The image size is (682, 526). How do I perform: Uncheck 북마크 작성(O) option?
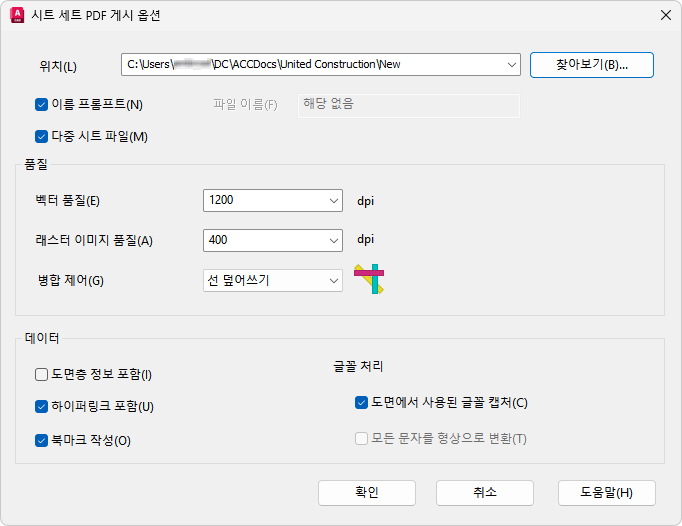click(x=41, y=440)
